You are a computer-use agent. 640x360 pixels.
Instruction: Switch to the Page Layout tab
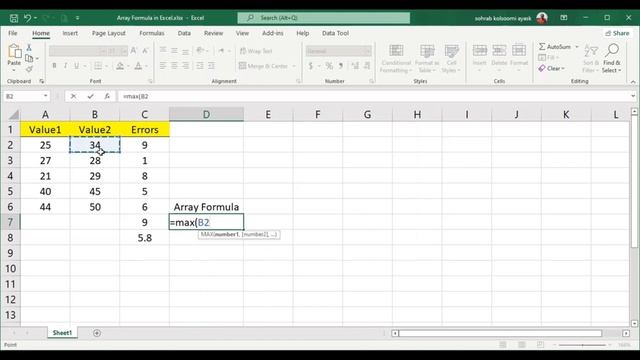tap(109, 33)
